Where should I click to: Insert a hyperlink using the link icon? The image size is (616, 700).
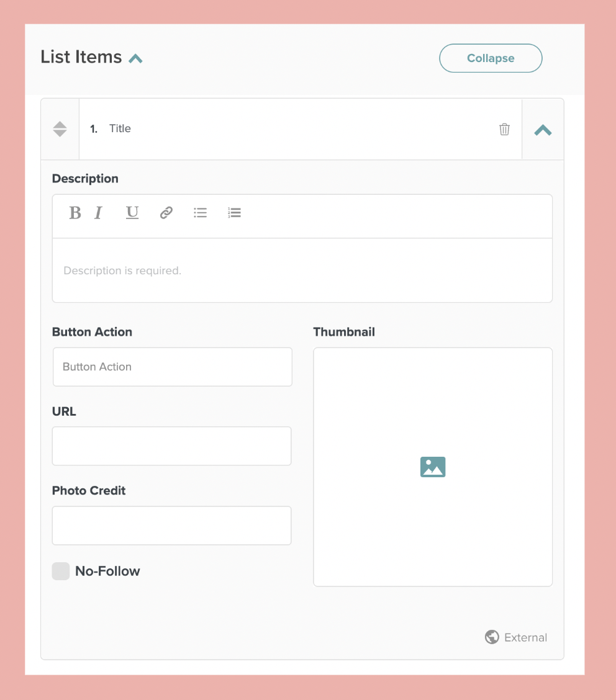166,213
